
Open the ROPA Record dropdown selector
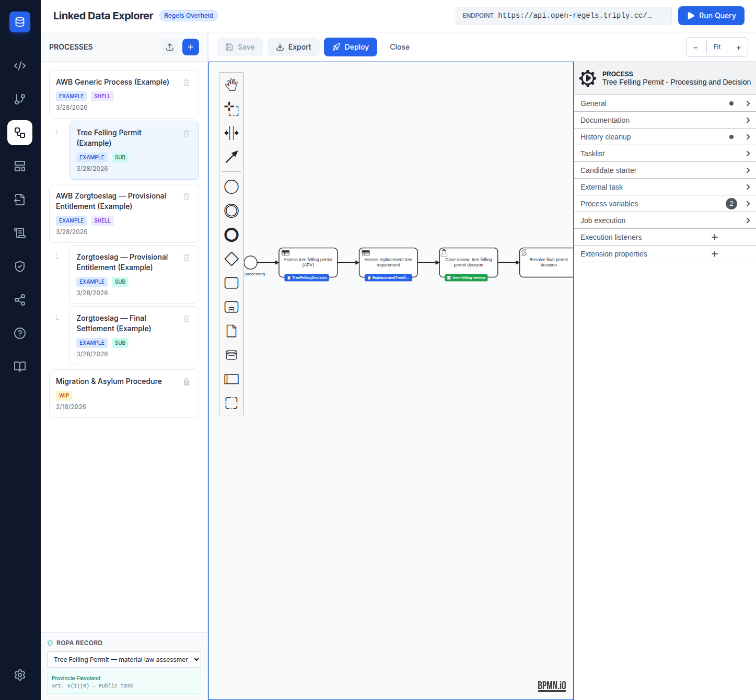(124, 659)
